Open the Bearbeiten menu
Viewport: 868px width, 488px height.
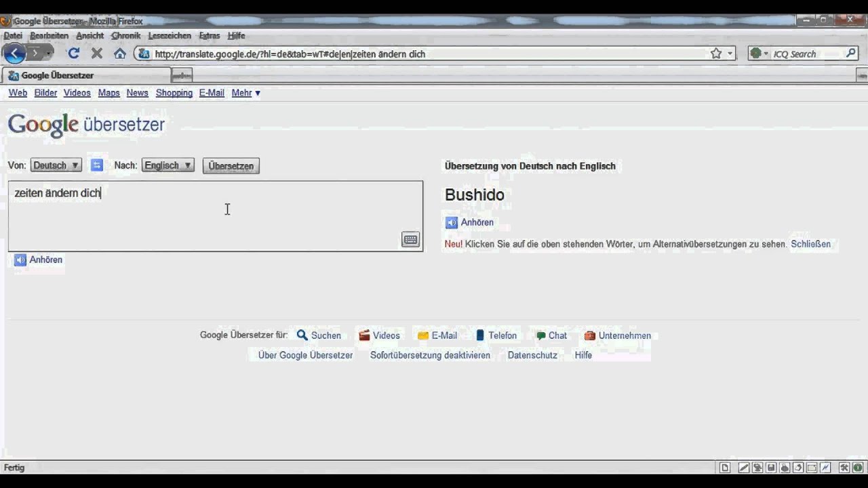click(50, 35)
